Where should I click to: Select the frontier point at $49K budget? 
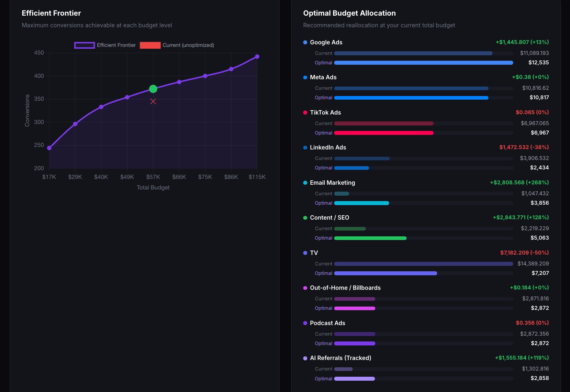(x=127, y=97)
